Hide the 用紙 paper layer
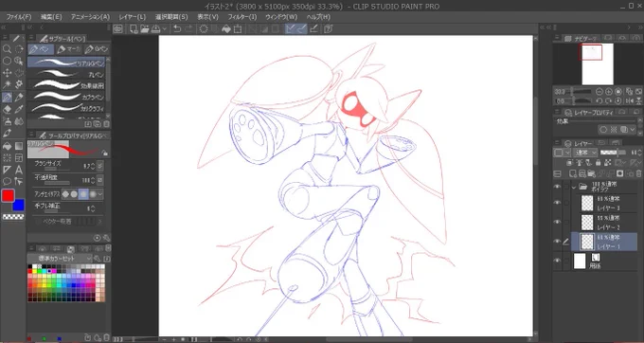This screenshot has height=343, width=644. pos(557,261)
